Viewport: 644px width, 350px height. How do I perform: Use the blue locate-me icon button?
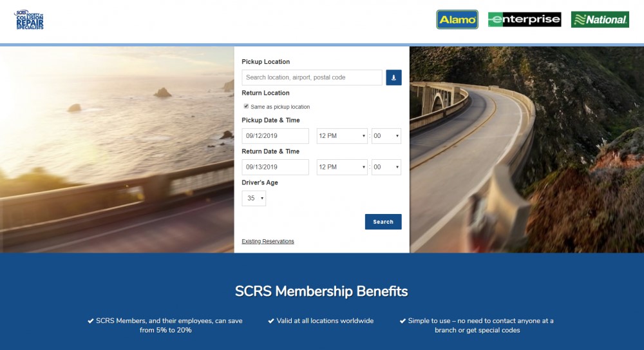(x=393, y=77)
